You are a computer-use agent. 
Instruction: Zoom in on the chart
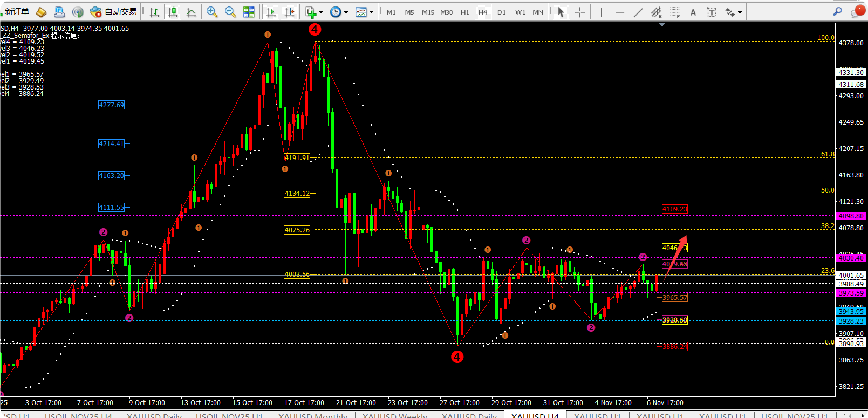tap(212, 12)
